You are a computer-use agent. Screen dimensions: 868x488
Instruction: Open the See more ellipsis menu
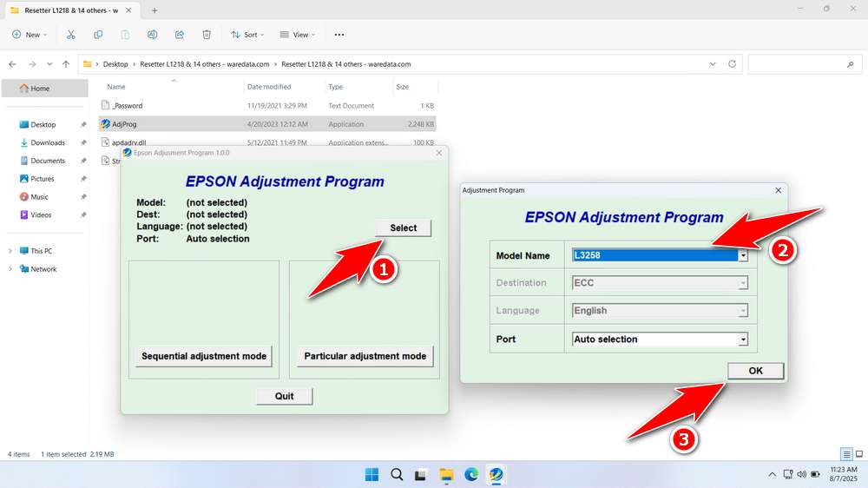pyautogui.click(x=339, y=35)
